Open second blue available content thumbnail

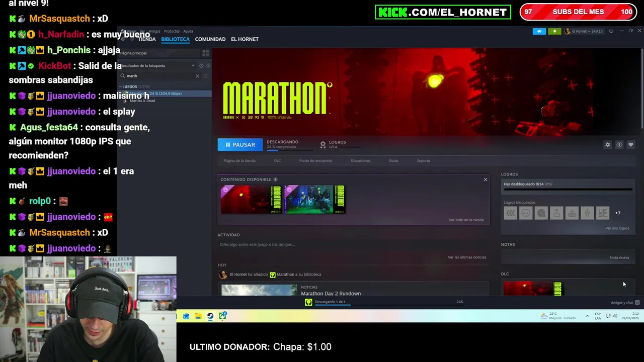pos(315,200)
